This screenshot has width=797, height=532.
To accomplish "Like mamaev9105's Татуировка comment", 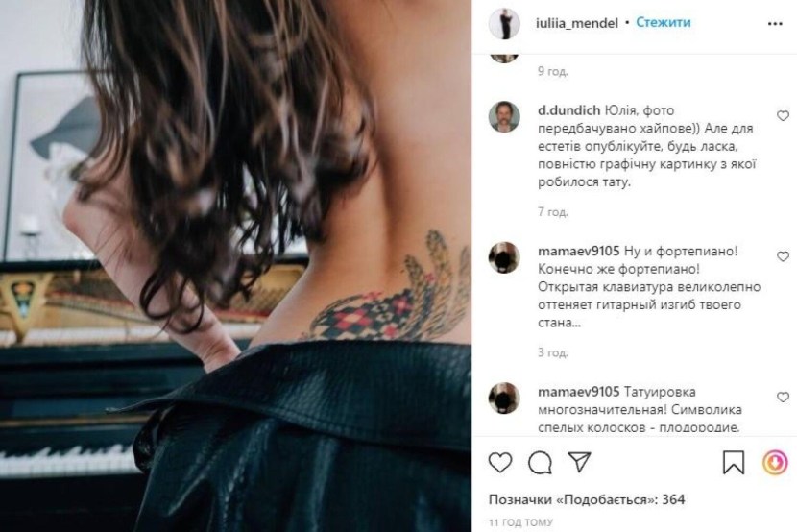I will 783,397.
